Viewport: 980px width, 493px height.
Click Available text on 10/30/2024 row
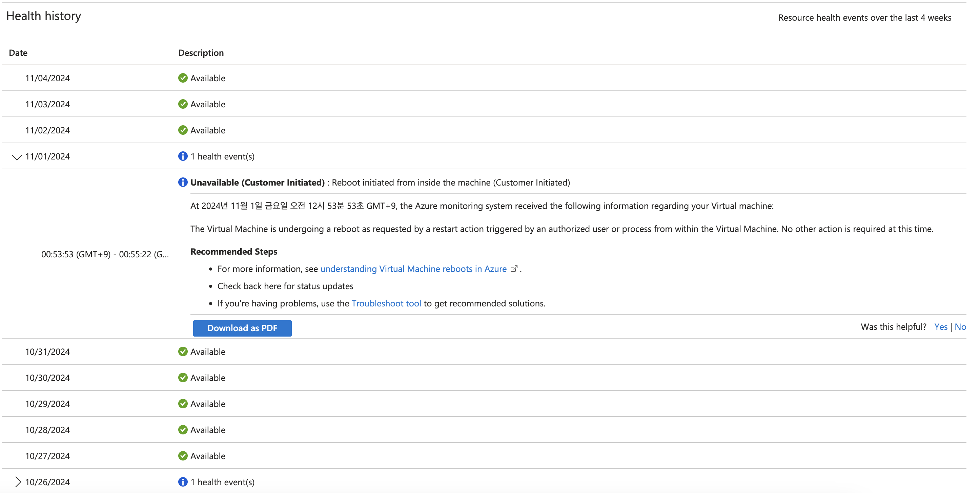(208, 378)
